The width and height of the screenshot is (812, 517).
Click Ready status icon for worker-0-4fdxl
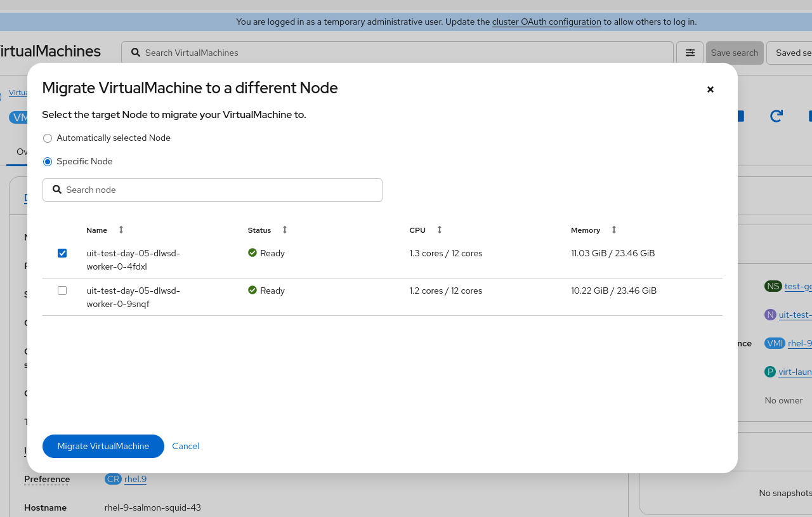point(252,253)
